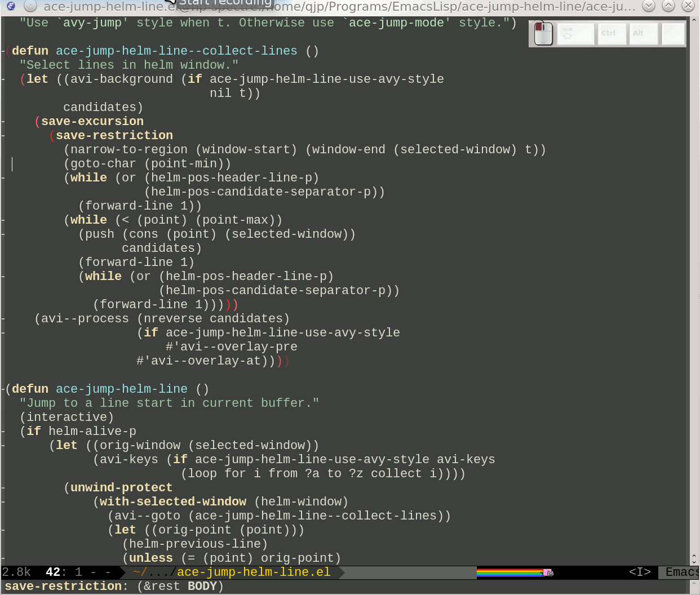This screenshot has height=595, width=700.
Task: Click the buffer size 2.8k in mode line
Action: pyautogui.click(x=16, y=572)
